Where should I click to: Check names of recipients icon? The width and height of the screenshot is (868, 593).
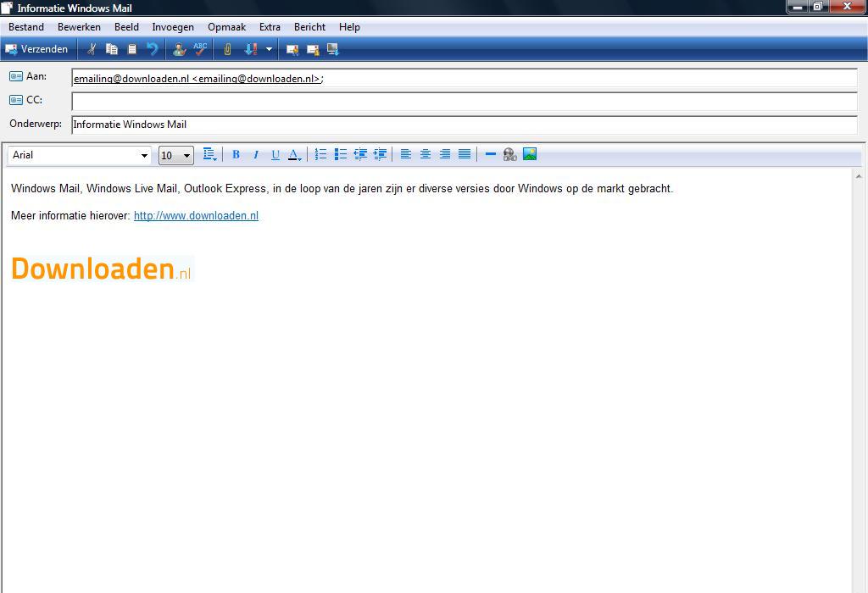(x=179, y=49)
